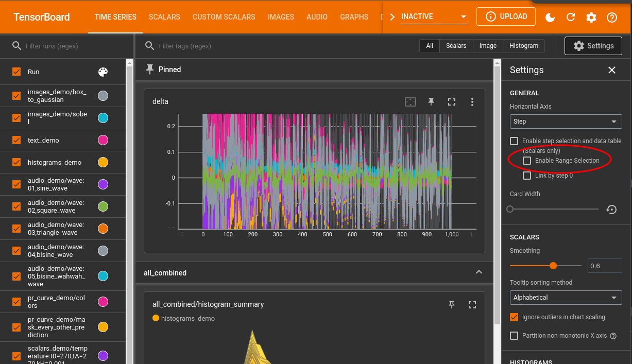Open the Tooltip sorting method dropdown
Screen dimensions: 632x364
coord(566,297)
